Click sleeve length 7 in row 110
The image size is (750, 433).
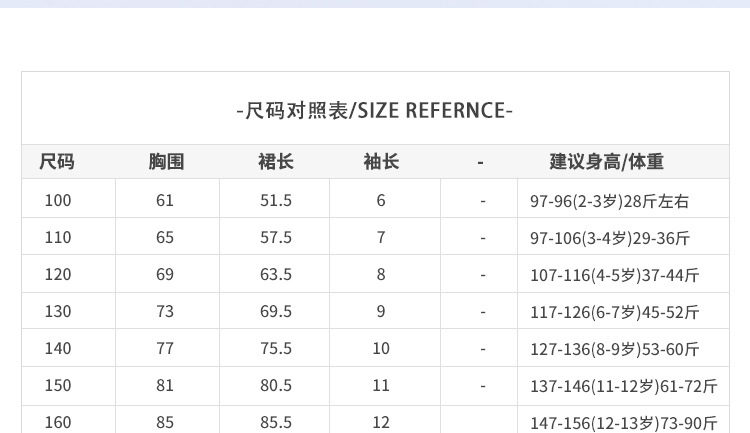pyautogui.click(x=381, y=237)
